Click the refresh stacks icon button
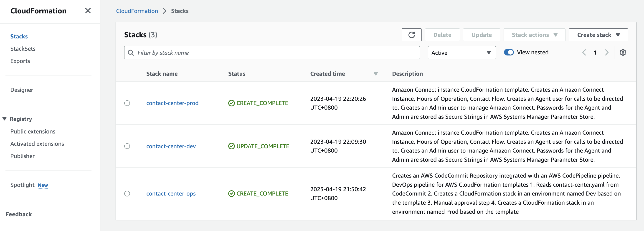 tap(411, 35)
